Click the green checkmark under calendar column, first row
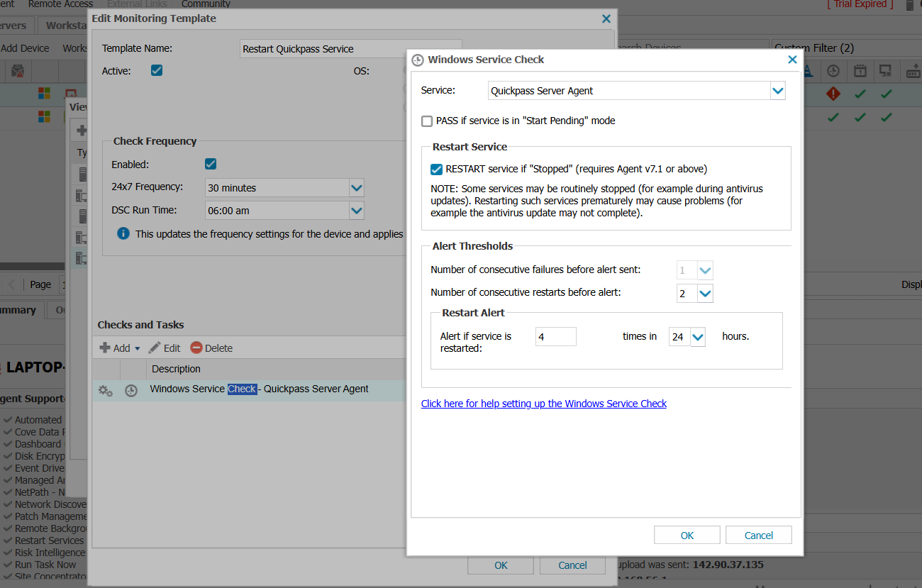Image resolution: width=922 pixels, height=588 pixels. point(860,94)
